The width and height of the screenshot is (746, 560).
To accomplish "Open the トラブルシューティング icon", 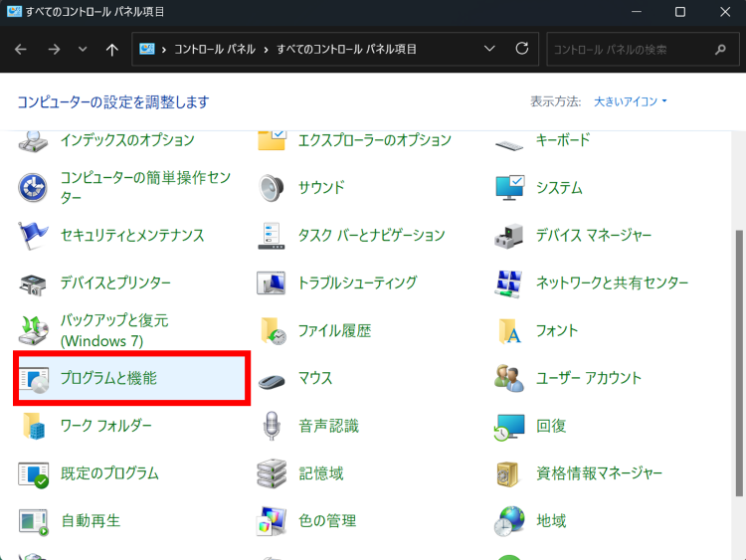I will (x=272, y=283).
